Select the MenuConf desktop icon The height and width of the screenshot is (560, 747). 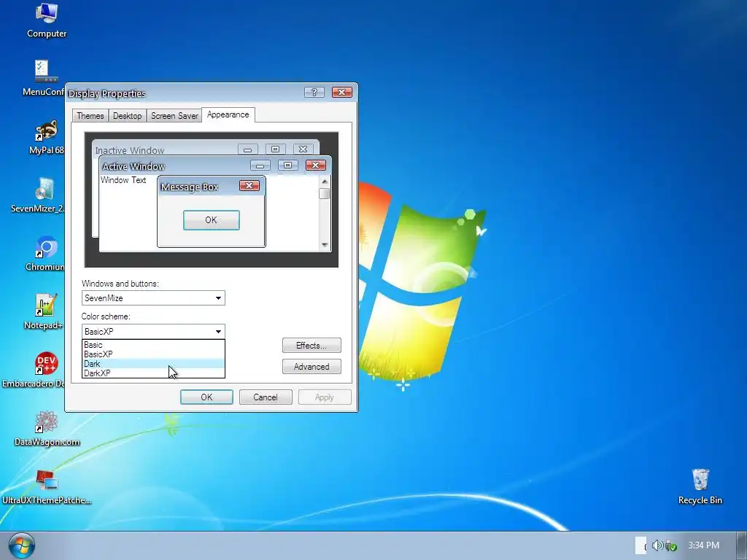click(x=44, y=79)
